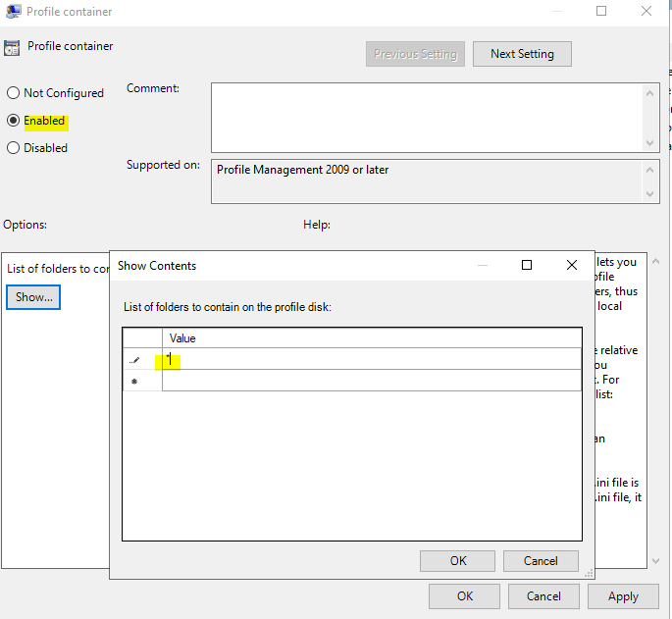The image size is (672, 619).
Task: Click Apply in the Profile container window
Action: (623, 596)
